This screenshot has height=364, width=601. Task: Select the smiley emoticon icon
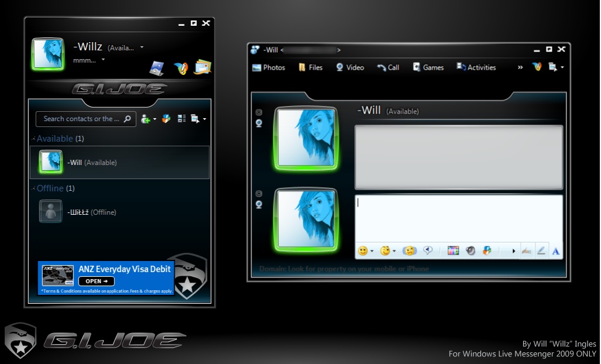[363, 250]
